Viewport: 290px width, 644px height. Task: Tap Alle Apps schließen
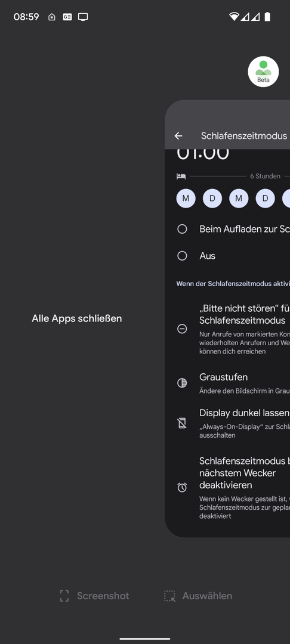(x=77, y=318)
